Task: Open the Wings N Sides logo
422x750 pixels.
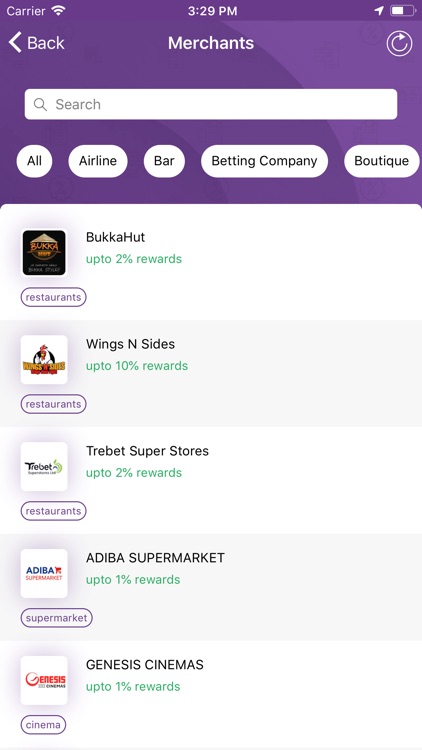Action: [x=44, y=360]
